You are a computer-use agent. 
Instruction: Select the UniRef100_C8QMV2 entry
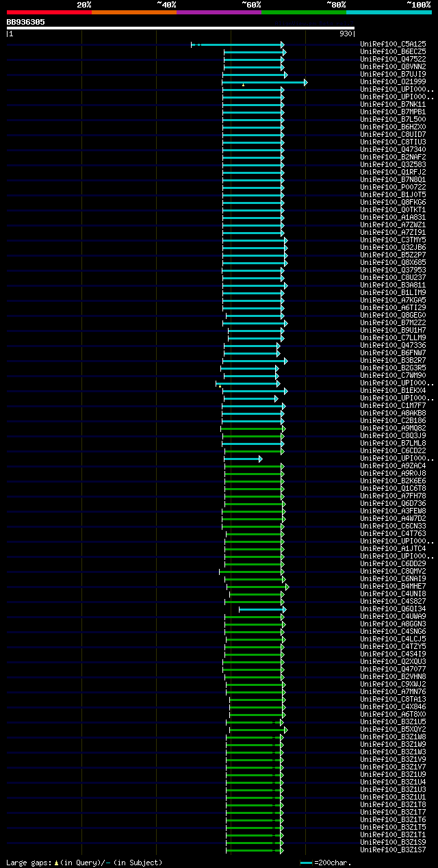coord(393,571)
